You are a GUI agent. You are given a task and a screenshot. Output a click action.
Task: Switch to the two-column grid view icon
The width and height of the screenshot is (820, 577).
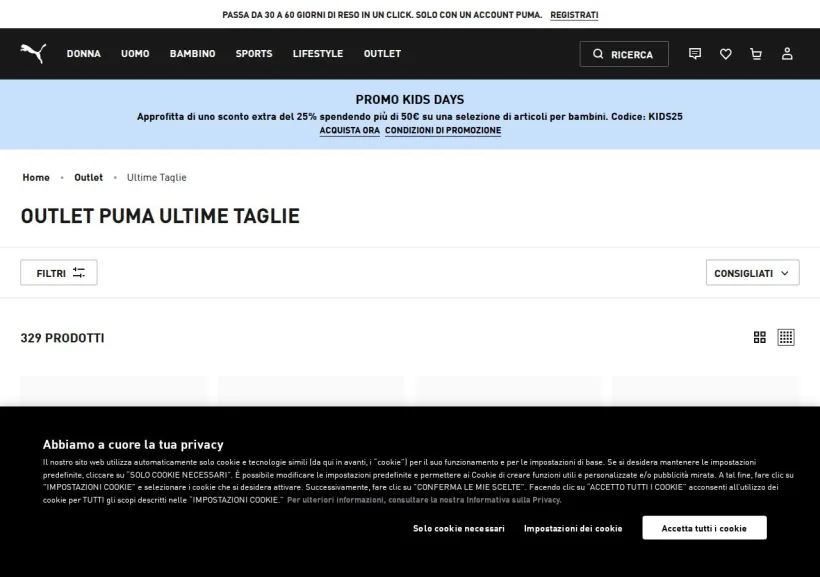tap(759, 337)
